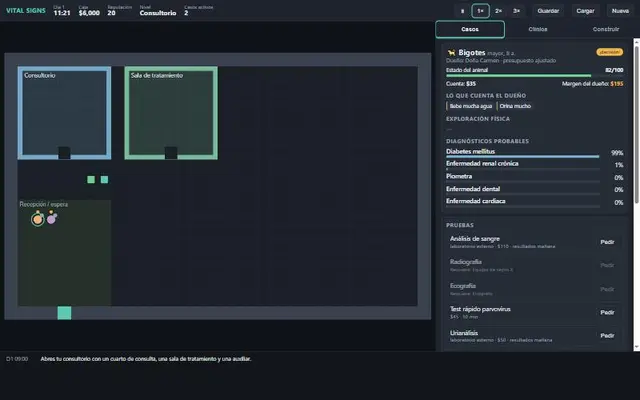Click the teal clinic entrance door
640x400 pixels.
tap(64, 313)
